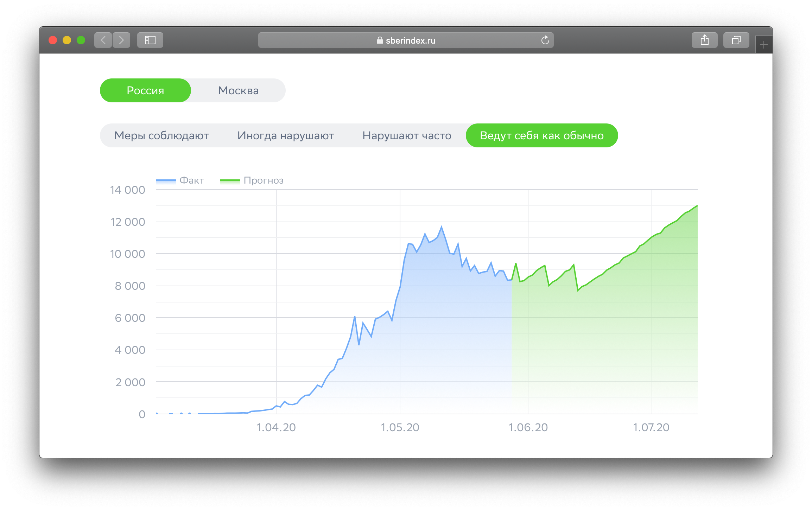The image size is (812, 510).
Task: Click the yellow minimize window button
Action: pyautogui.click(x=67, y=40)
